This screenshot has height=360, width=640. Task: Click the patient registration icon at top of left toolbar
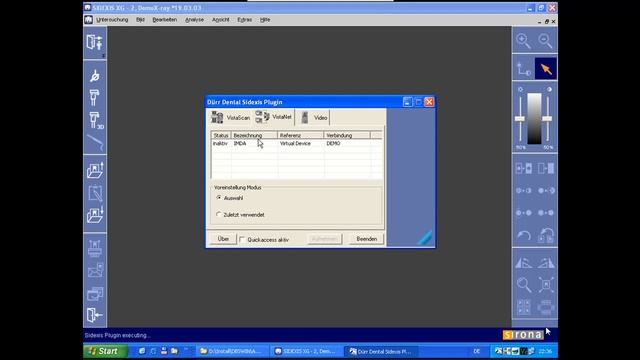95,42
